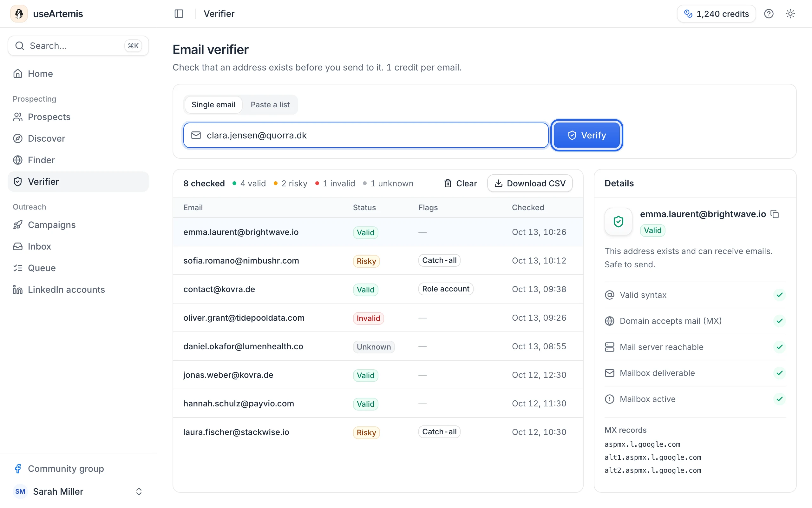812x508 pixels.
Task: Toggle the sidebar panel icon
Action: tap(179, 14)
